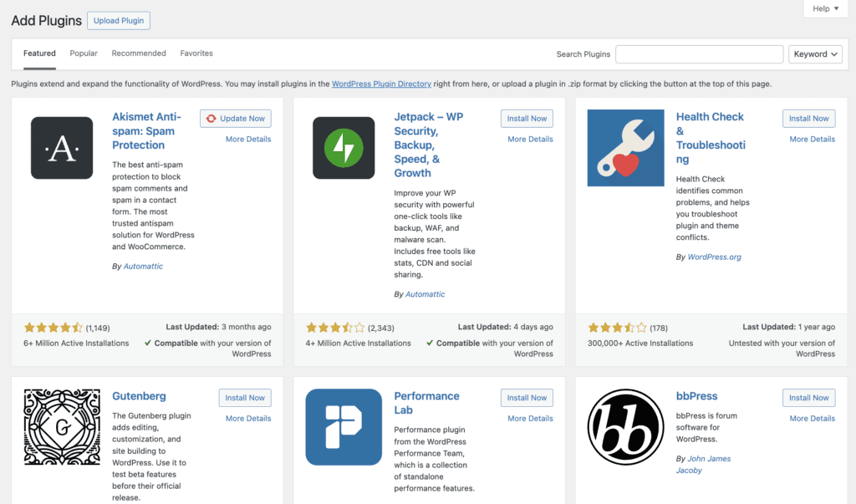Screen dimensions: 856x504
Task: Switch to the Featured tab
Action: pos(39,53)
